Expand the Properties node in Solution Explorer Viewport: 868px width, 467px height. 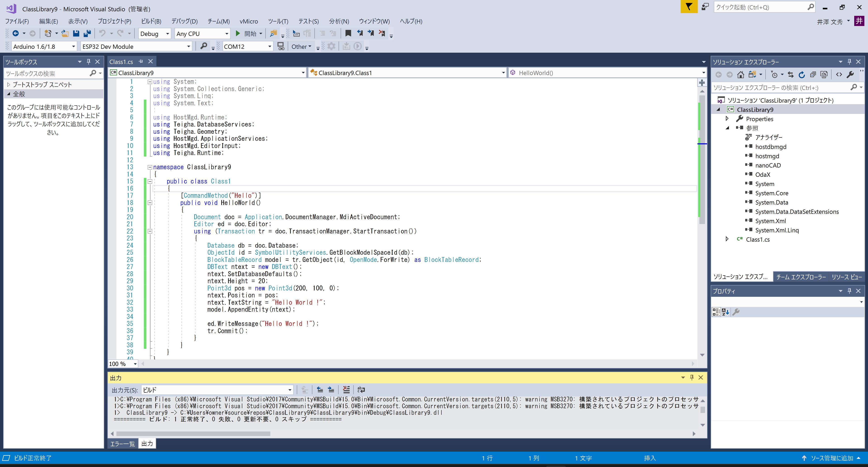(727, 119)
